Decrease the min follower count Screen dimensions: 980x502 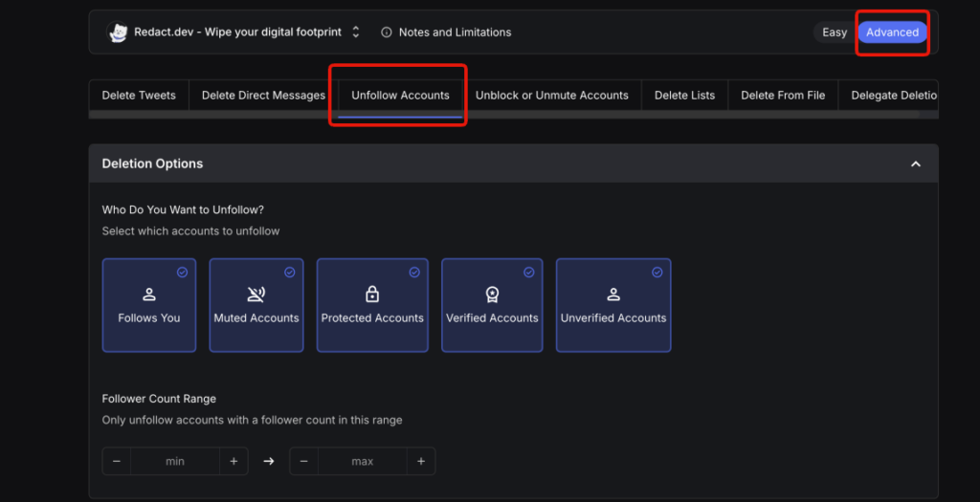[117, 462]
